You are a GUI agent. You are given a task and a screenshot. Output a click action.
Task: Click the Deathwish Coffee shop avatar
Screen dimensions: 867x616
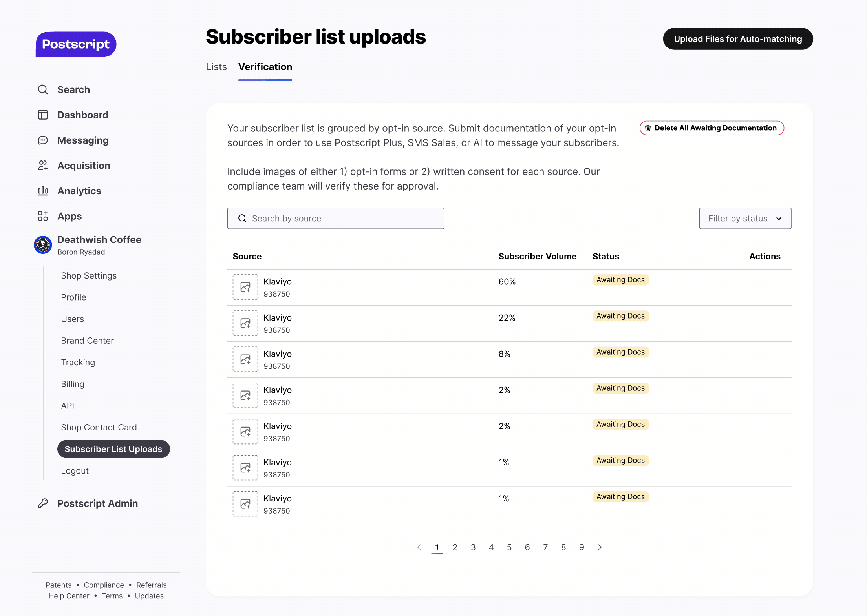(43, 245)
